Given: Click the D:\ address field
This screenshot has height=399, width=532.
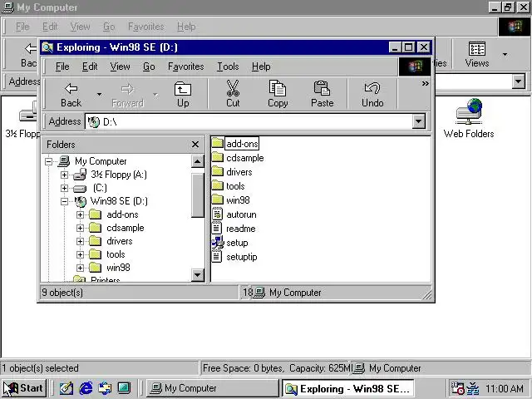Looking at the screenshot, I should [x=249, y=121].
